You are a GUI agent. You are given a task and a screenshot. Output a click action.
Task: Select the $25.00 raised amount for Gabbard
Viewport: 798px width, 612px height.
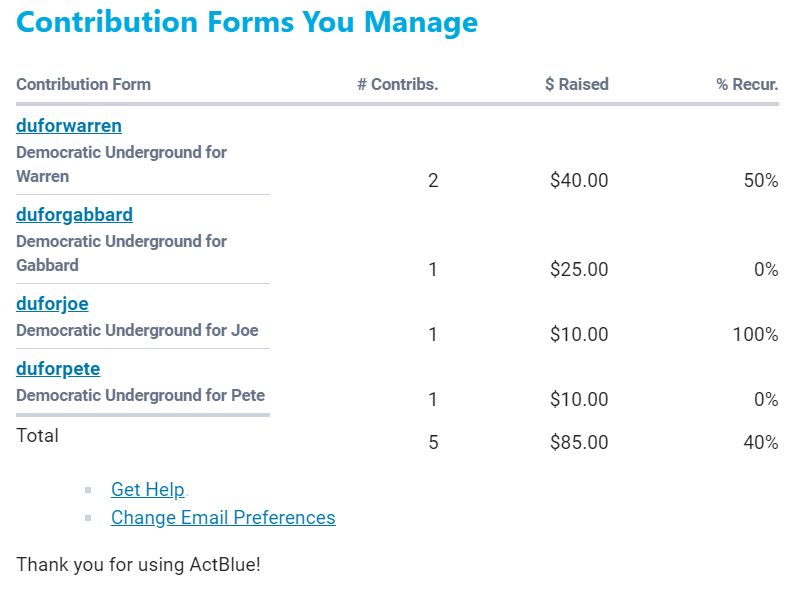(x=579, y=269)
